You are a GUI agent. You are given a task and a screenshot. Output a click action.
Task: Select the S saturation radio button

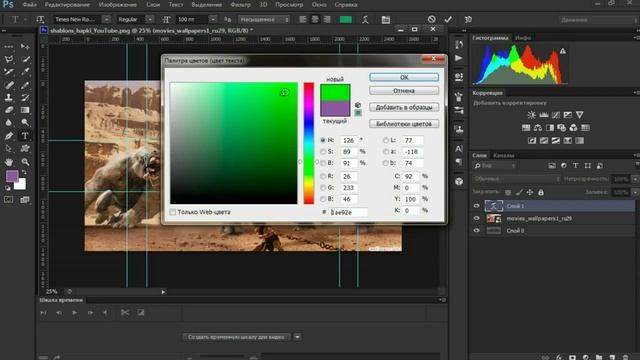click(323, 151)
